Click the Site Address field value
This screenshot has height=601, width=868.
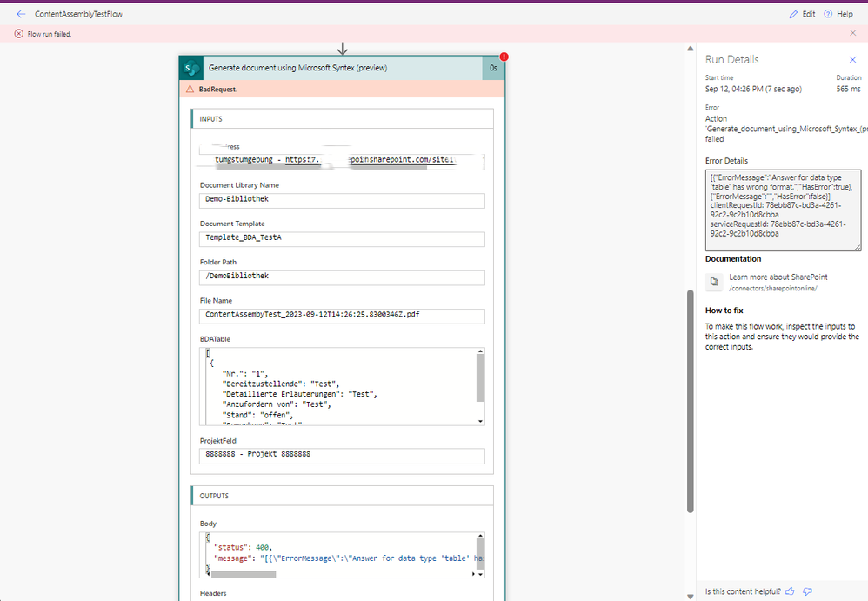342,160
